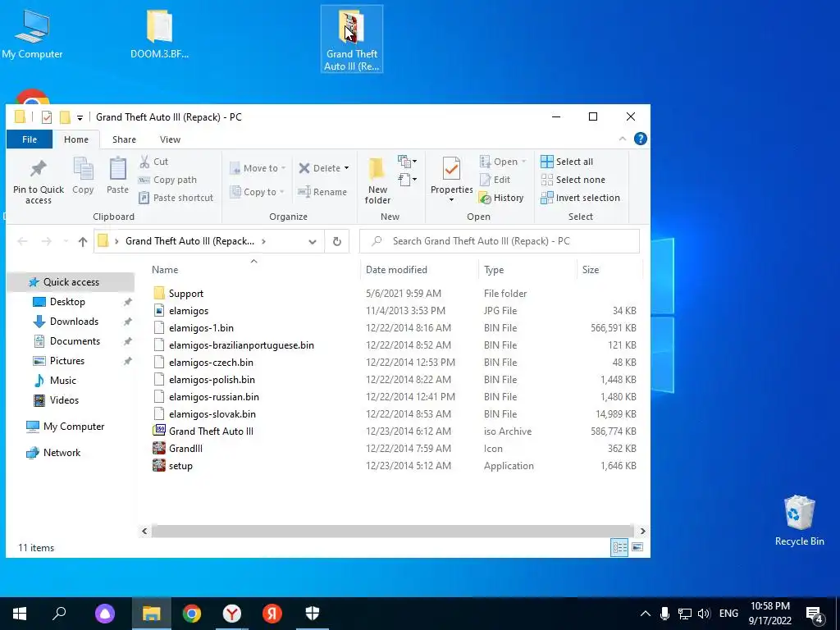
Task: Click Invert selection in ribbon
Action: tap(580, 198)
